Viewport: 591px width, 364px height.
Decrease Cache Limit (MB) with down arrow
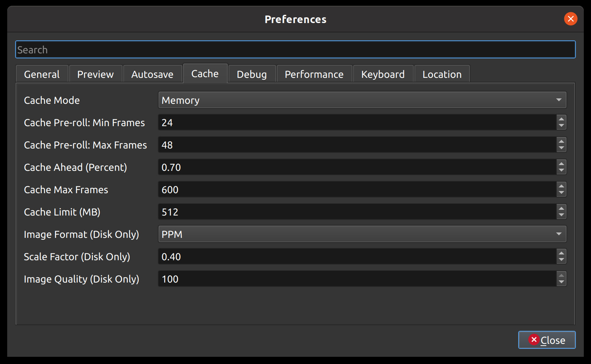(561, 214)
